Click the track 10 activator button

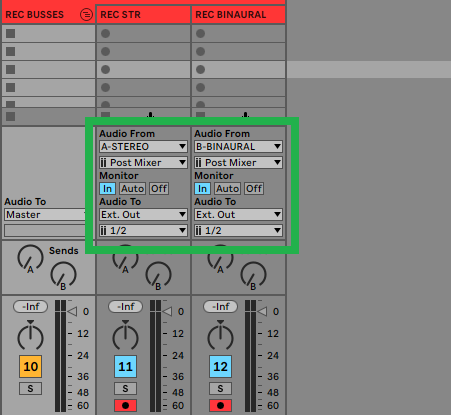[30, 366]
